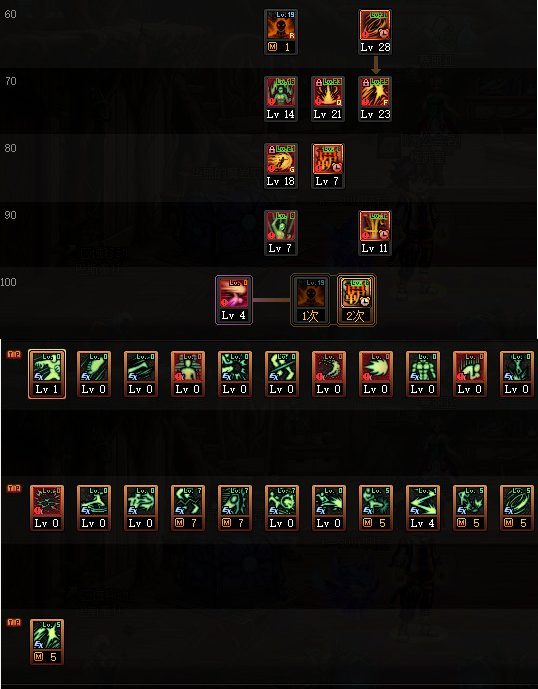Click the 1次 awakening skill icon
Viewport: 538px width, 689px height.
311,300
